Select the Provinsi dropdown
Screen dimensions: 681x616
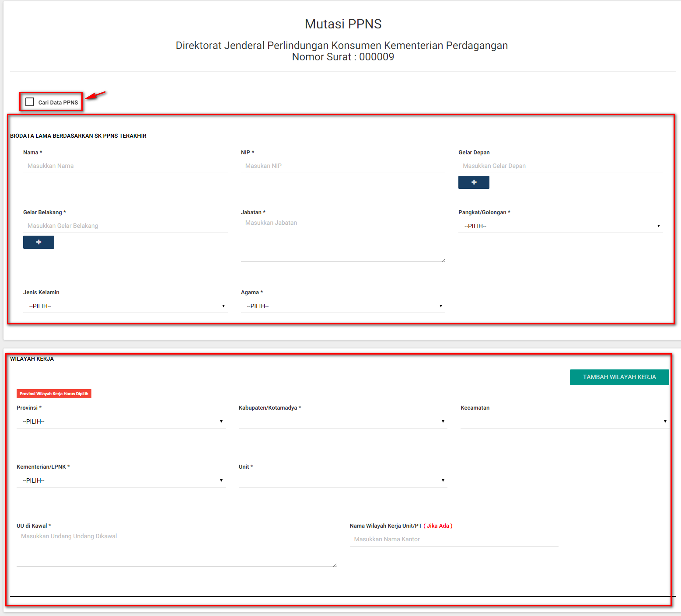121,421
